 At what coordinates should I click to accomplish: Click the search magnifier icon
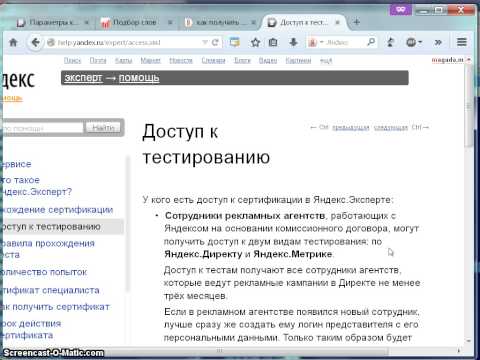tap(371, 42)
